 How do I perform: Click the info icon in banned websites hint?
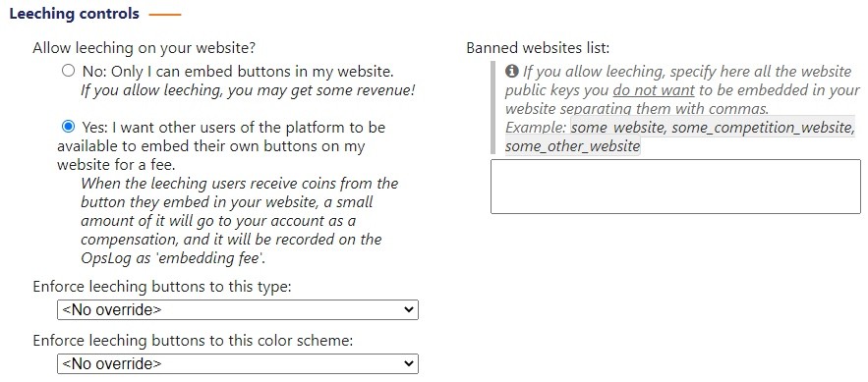pos(511,72)
